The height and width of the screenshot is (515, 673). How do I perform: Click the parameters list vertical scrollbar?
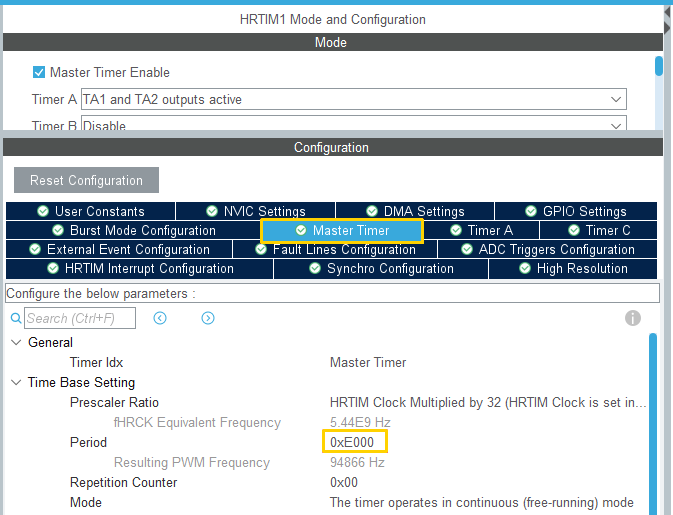653,424
